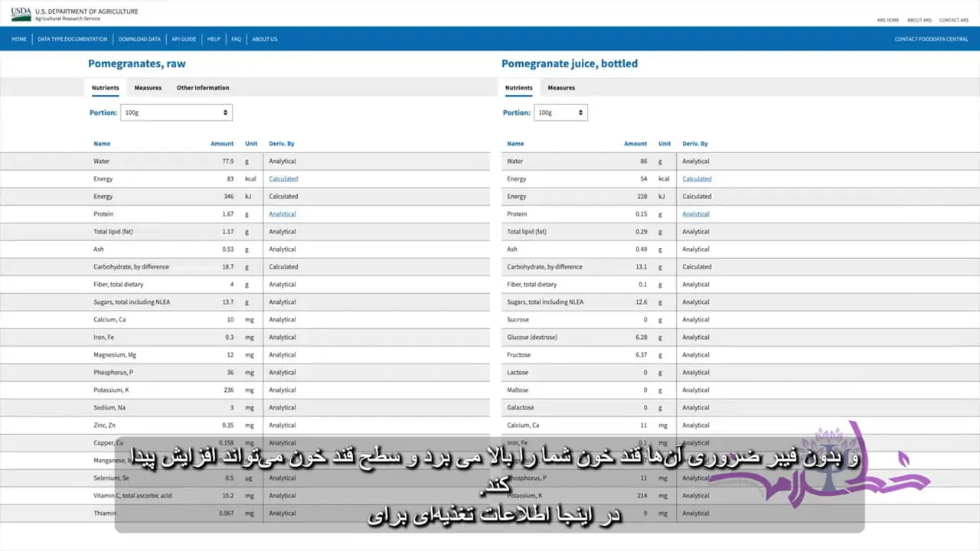The image size is (980, 551).
Task: Select 'Thiamin' row in raw table
Action: pyautogui.click(x=245, y=514)
